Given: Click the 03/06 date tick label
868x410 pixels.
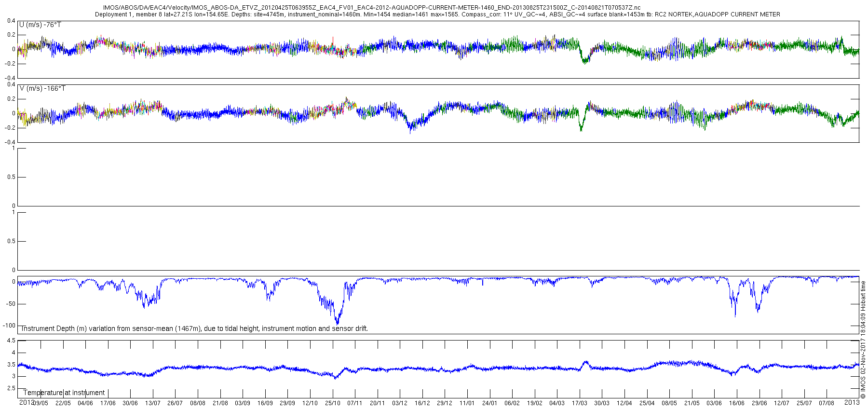Looking at the screenshot, I should pyautogui.click(x=714, y=403).
